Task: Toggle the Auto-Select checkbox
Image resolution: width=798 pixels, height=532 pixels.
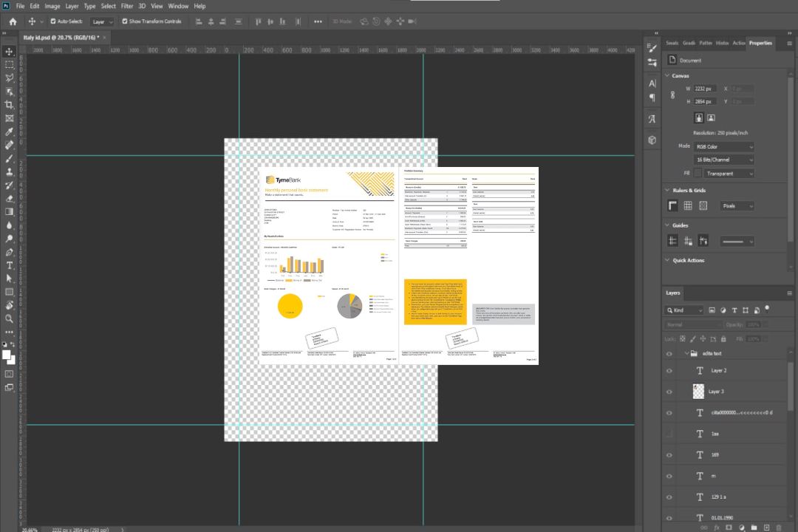Action: click(53, 21)
